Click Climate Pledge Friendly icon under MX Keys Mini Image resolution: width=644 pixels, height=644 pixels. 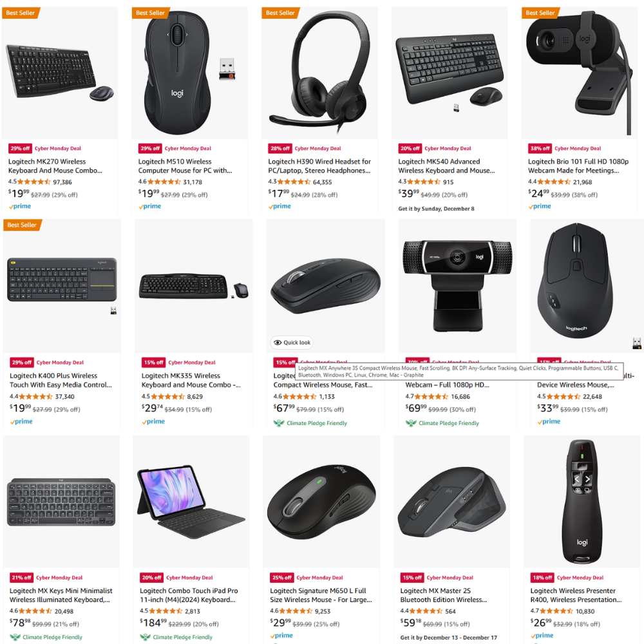point(15,637)
